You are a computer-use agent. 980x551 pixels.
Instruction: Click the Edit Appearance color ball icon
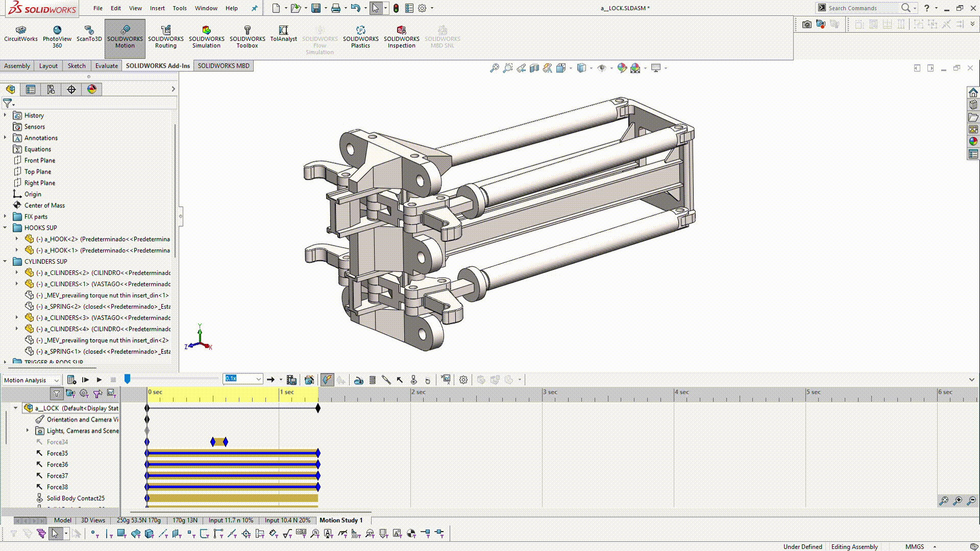pyautogui.click(x=622, y=68)
